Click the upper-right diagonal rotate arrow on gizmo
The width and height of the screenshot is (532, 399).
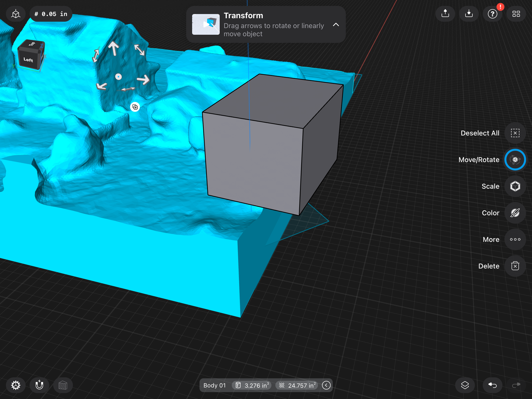pyautogui.click(x=139, y=50)
